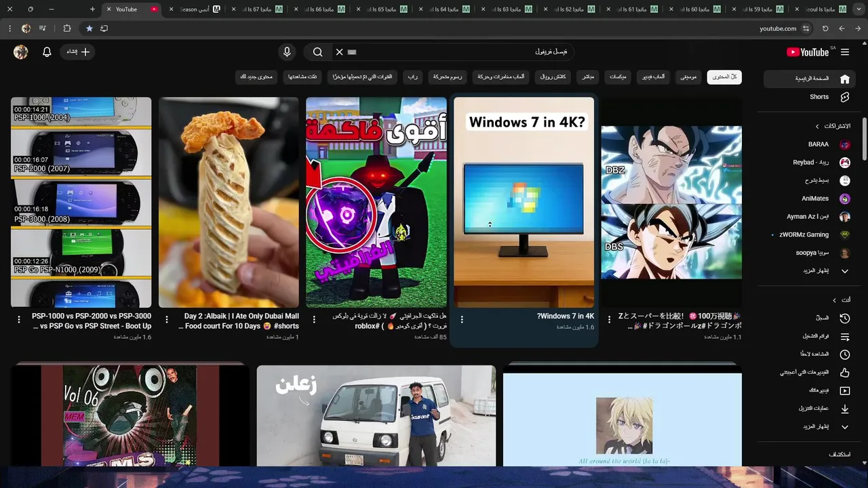Select the رسوم متحركة filter chip
868x488 pixels.
(x=448, y=77)
